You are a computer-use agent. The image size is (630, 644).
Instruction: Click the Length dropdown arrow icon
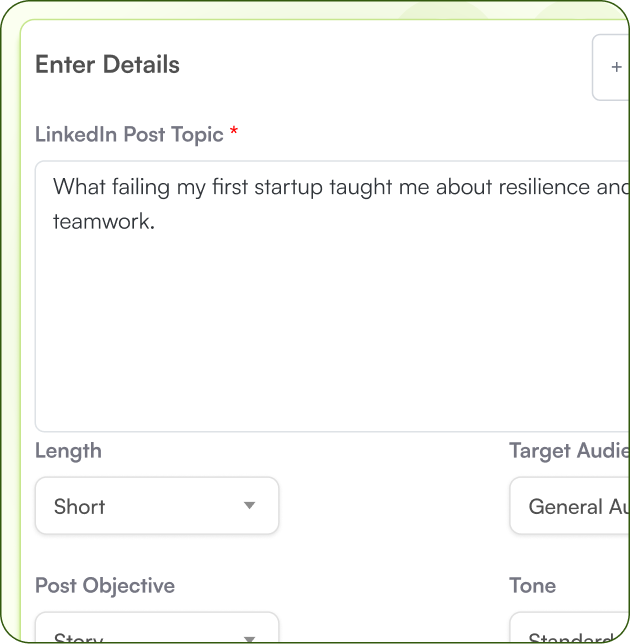tap(250, 506)
